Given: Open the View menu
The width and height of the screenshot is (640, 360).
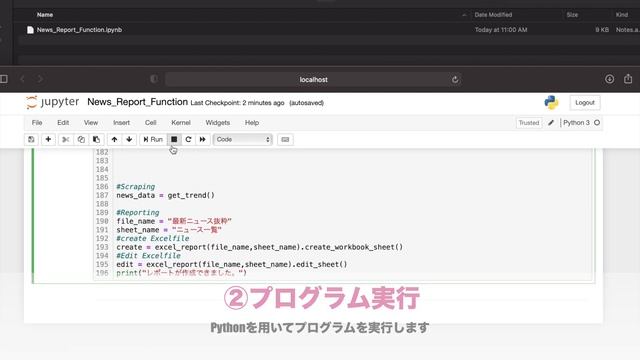Looking at the screenshot, I should point(91,123).
